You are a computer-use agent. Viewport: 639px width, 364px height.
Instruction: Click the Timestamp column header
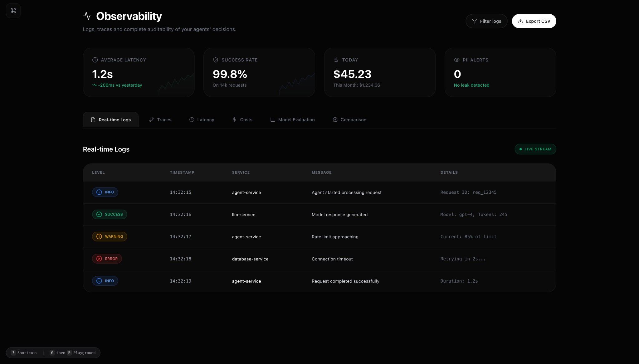tap(182, 172)
